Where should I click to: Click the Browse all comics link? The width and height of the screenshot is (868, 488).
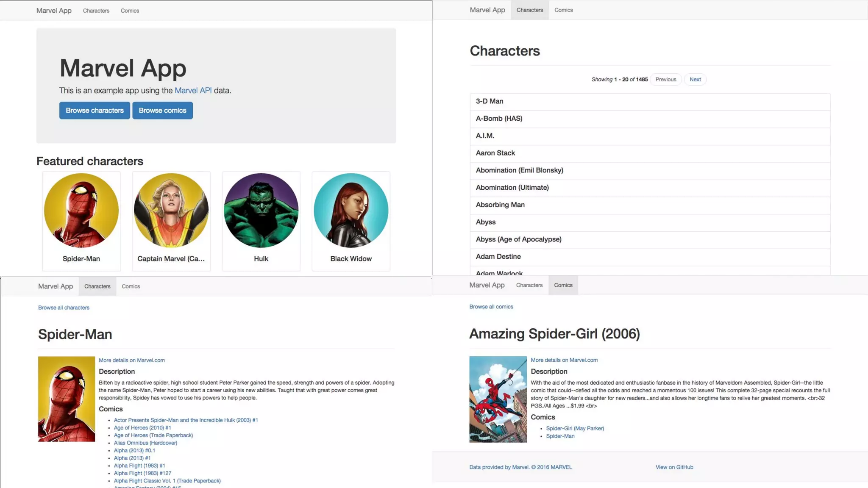pyautogui.click(x=491, y=307)
